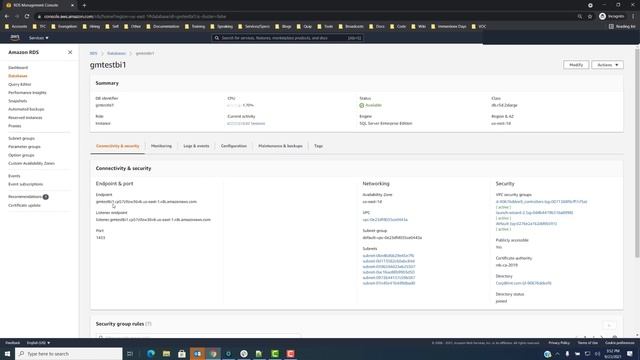Open the English (US) language dropdown
Viewport: 640px width, 360px height.
(x=38, y=343)
